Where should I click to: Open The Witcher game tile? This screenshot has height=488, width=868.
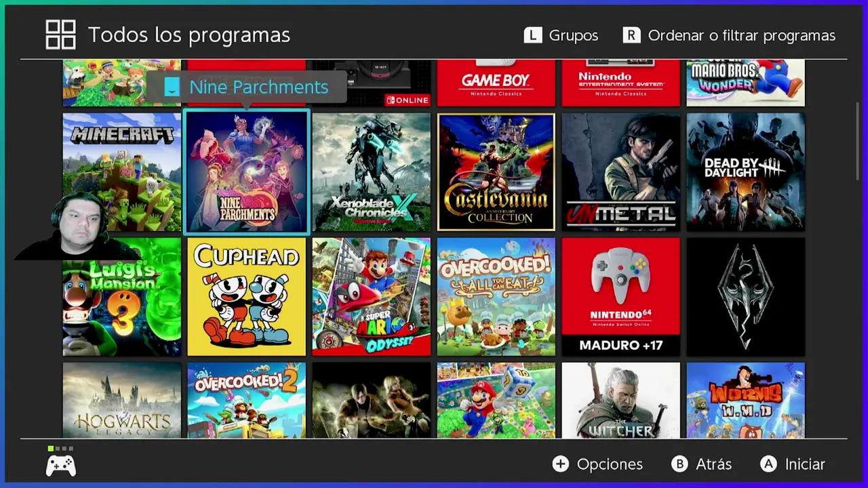point(621,401)
